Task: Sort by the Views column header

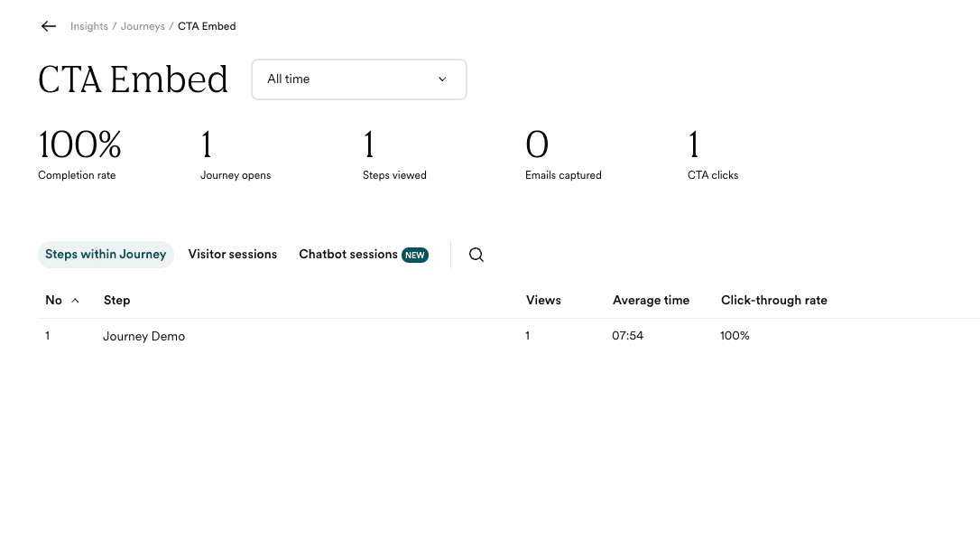Action: pyautogui.click(x=543, y=300)
